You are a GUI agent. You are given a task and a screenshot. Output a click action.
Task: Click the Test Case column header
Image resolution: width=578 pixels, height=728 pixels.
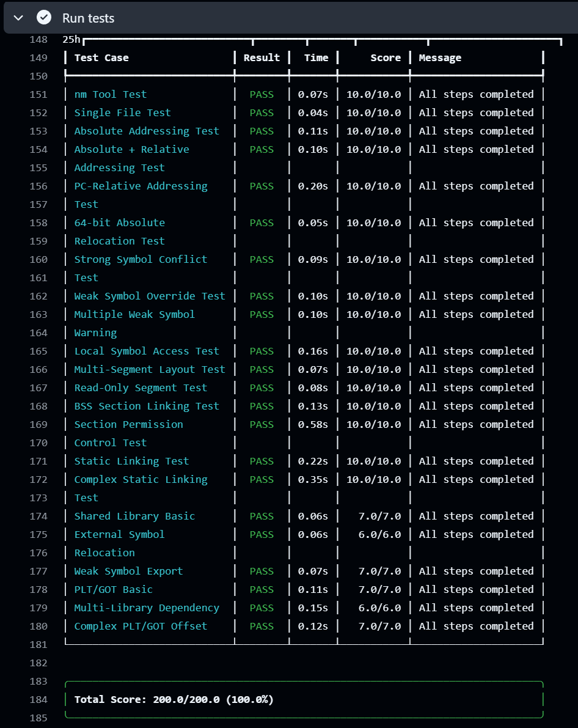pyautogui.click(x=101, y=57)
